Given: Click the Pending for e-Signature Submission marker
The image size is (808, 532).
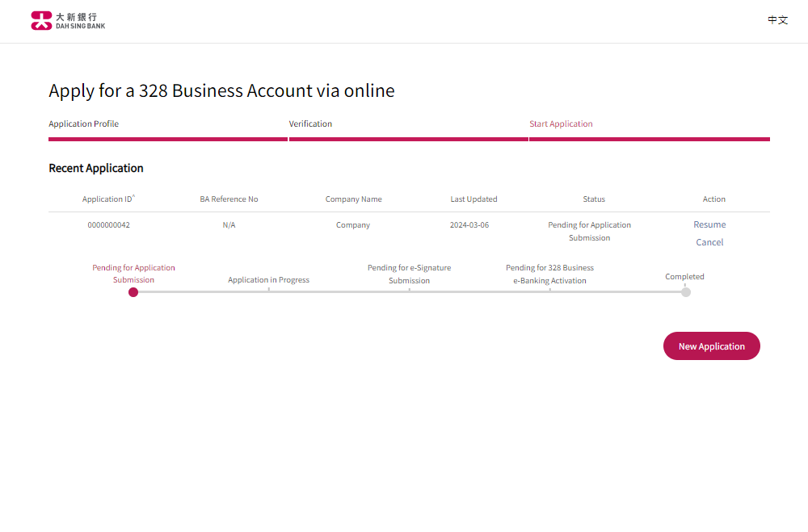Looking at the screenshot, I should [x=409, y=289].
